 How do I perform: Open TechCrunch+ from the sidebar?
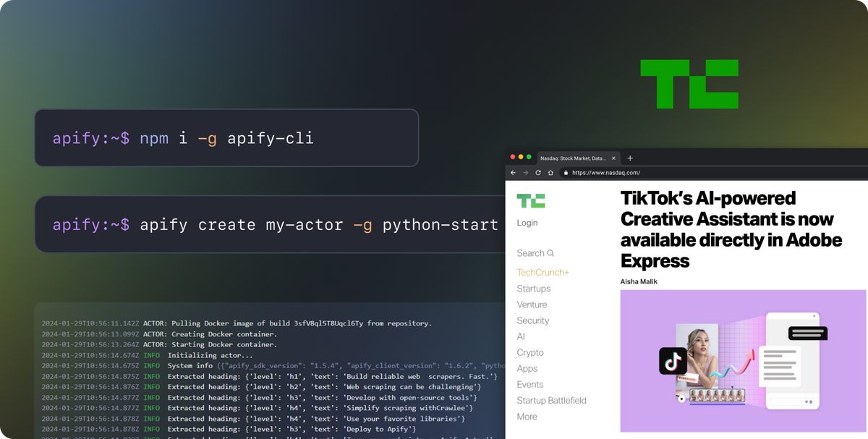(x=543, y=272)
